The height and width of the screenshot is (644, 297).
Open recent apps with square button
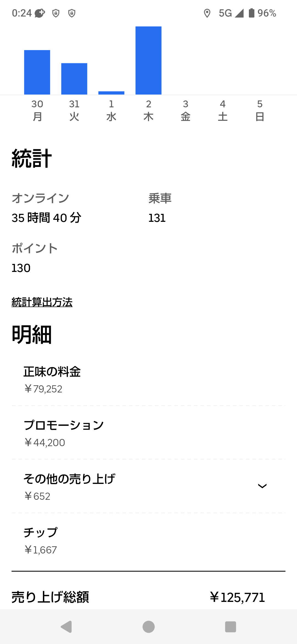(x=230, y=627)
